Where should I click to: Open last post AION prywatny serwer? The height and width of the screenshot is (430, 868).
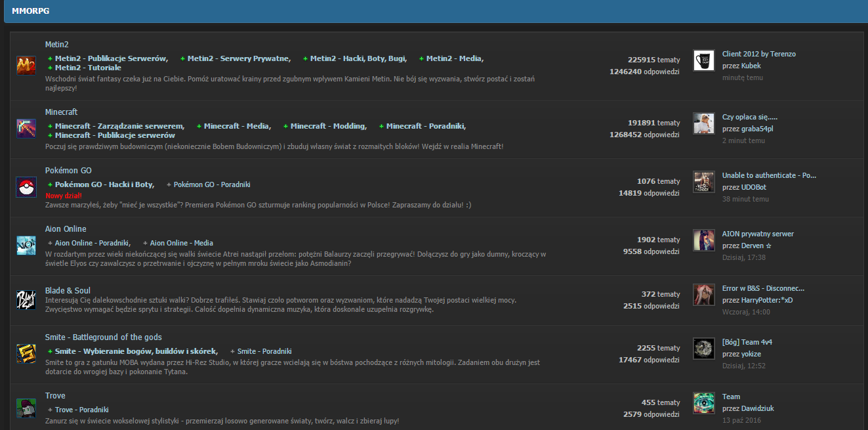click(x=758, y=234)
